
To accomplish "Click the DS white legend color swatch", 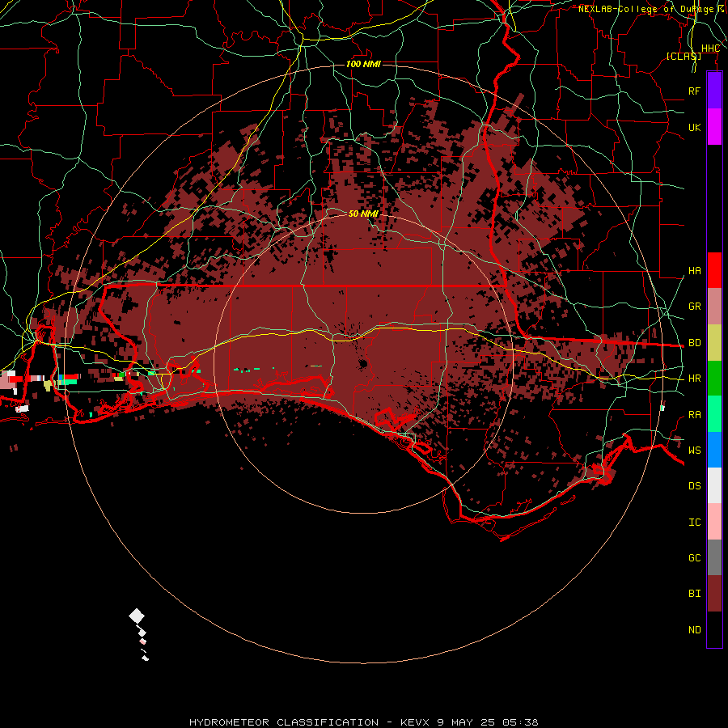I will [x=714, y=485].
